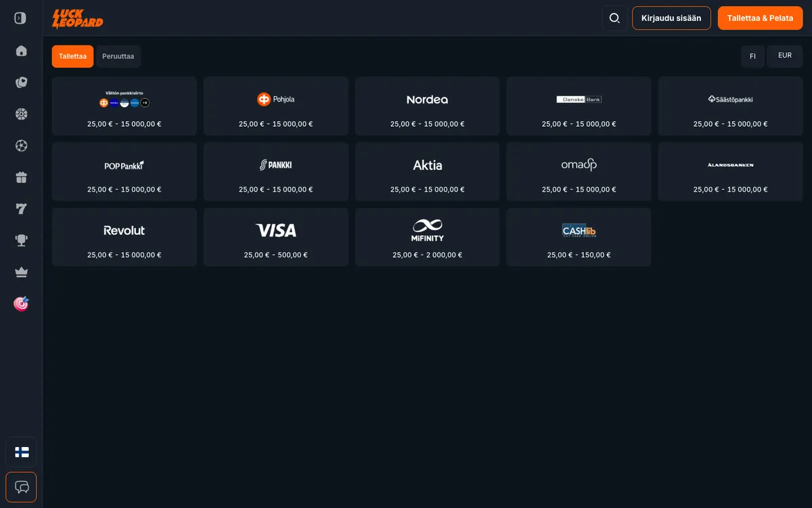Choose the OmaSp payment method
This screenshot has width=812, height=508.
(579, 171)
